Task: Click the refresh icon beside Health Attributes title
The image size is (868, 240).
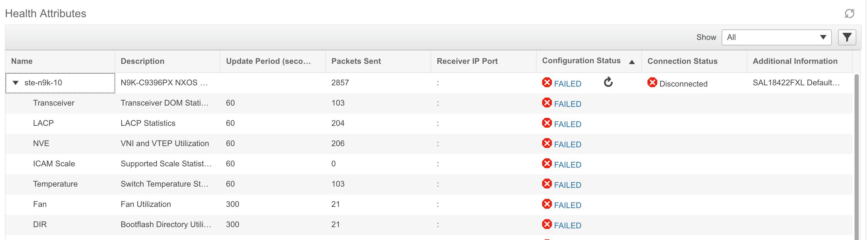Action: (x=849, y=14)
